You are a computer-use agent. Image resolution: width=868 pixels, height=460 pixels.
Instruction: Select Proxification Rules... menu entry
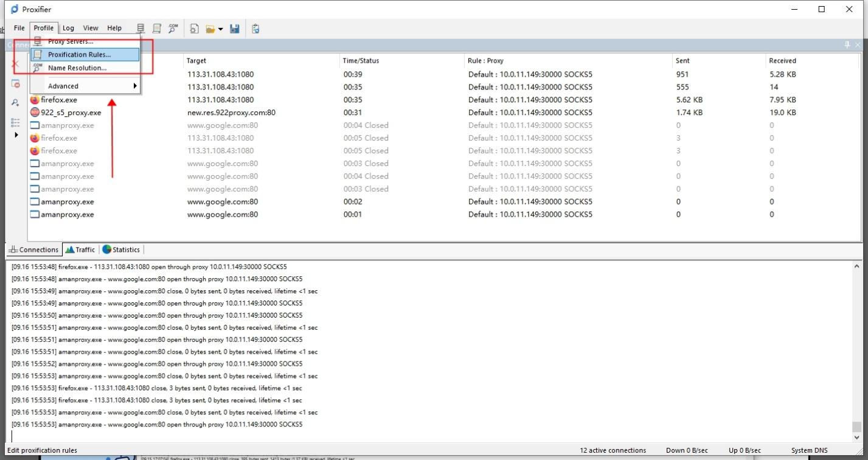(x=80, y=55)
